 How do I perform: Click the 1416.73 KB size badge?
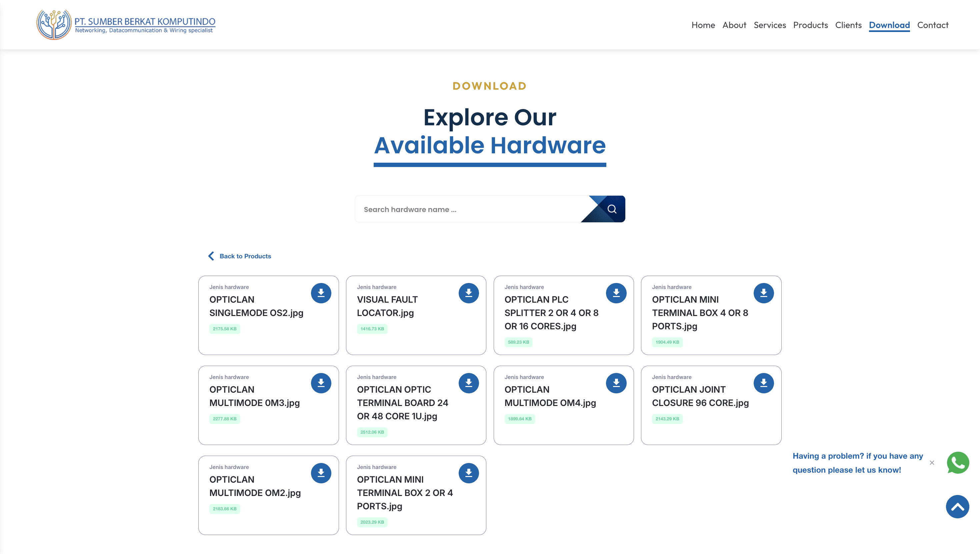(372, 329)
